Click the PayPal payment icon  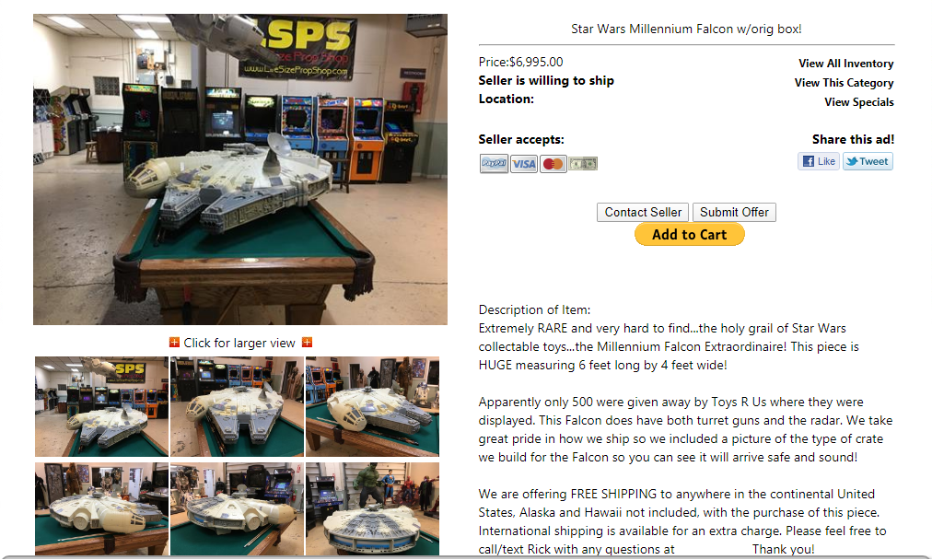[x=494, y=163]
